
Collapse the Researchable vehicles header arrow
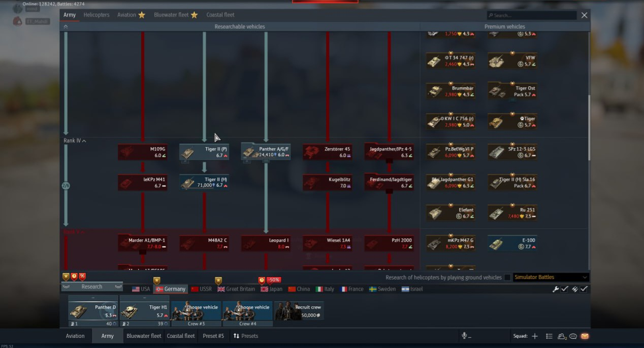[66, 26]
